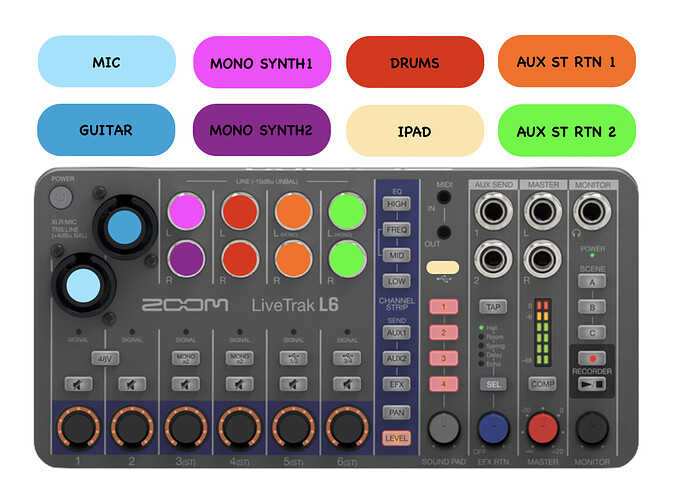Click the channel 6 USB 3/4 button
This screenshot has height=500, width=677.
point(346,358)
